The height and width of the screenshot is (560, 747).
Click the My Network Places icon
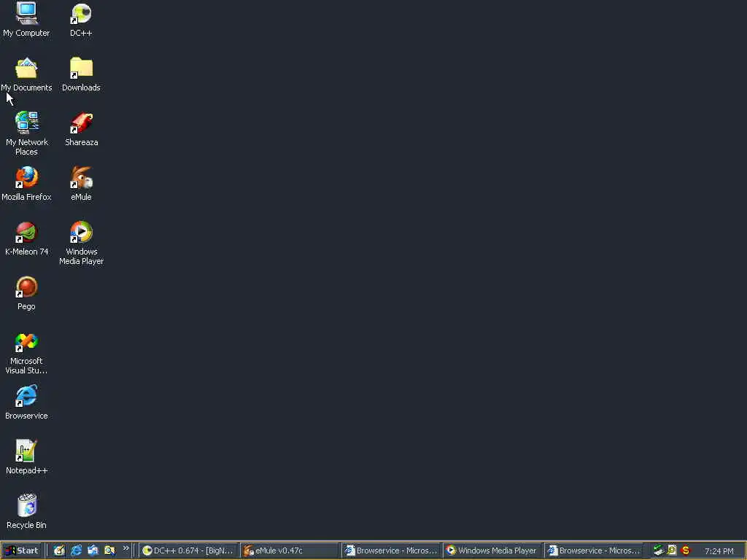27,133
